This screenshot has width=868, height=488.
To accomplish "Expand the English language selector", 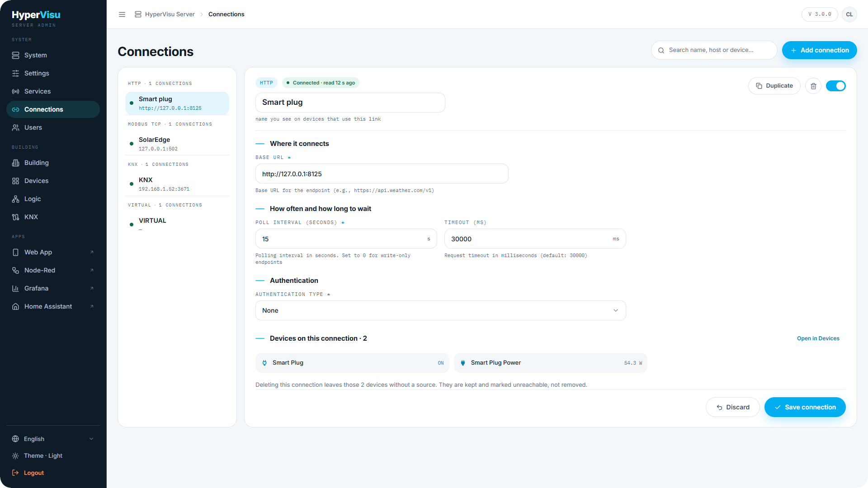I will pyautogui.click(x=53, y=439).
